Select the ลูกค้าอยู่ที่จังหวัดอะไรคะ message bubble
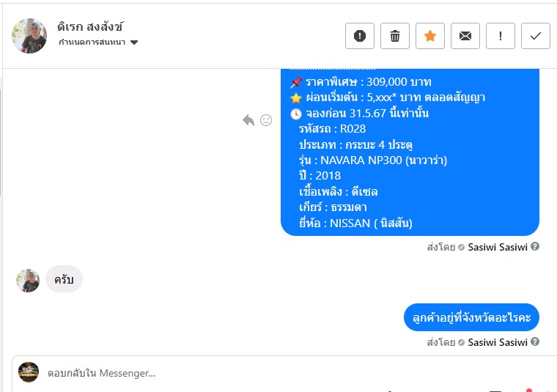The image size is (557, 392). point(471,317)
